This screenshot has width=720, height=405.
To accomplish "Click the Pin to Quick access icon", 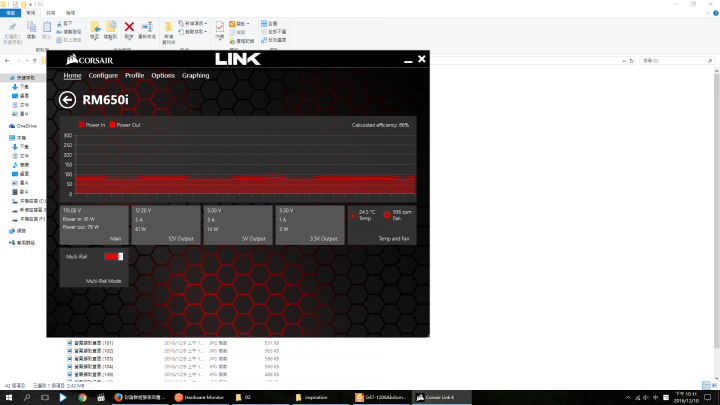I will (x=12, y=27).
